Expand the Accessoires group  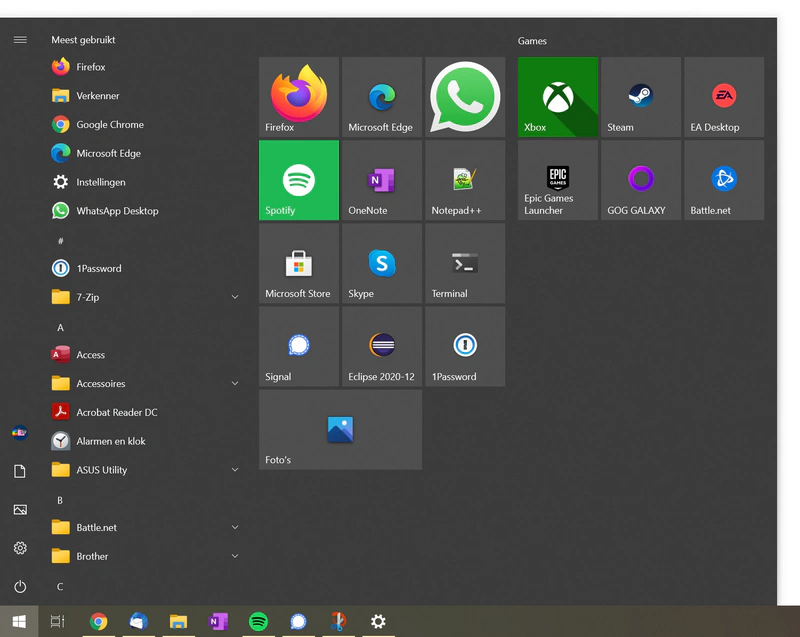coord(234,383)
